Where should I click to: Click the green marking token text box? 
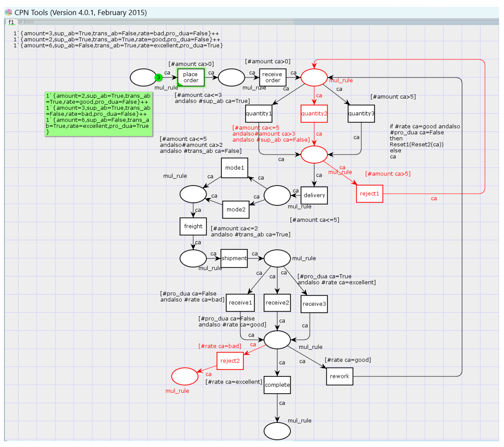(98, 114)
